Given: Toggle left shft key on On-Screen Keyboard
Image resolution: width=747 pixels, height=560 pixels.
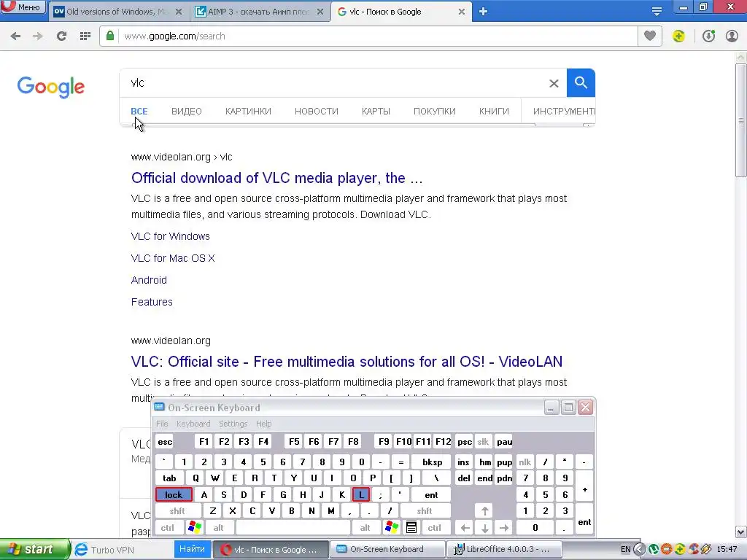Looking at the screenshot, I should [x=177, y=511].
